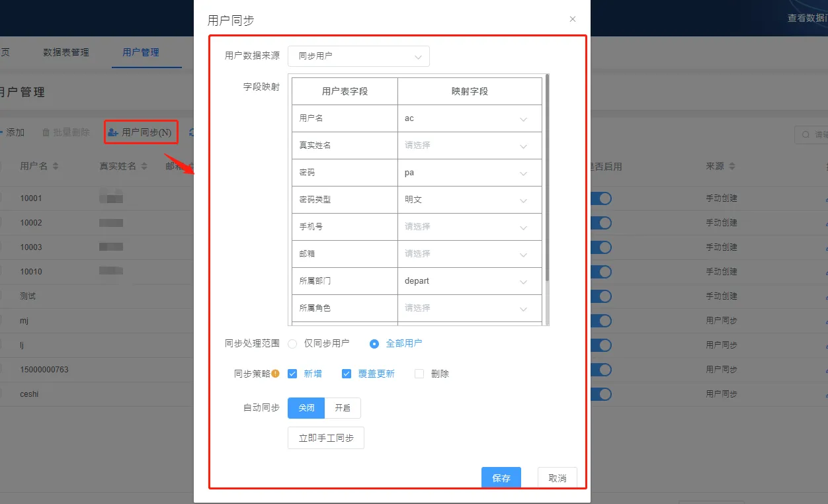
Task: Click the orange info icon beside 同步策略
Action: (x=276, y=374)
